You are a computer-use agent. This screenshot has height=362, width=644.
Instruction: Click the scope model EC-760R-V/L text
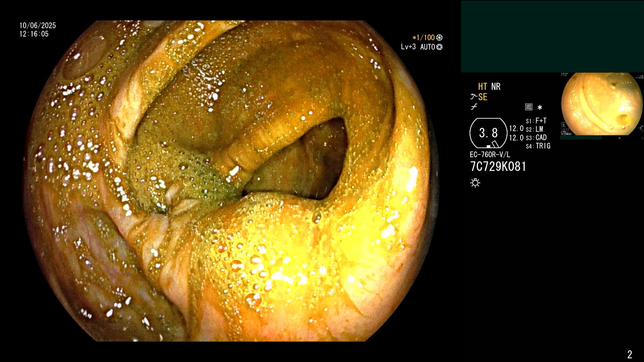(490, 155)
